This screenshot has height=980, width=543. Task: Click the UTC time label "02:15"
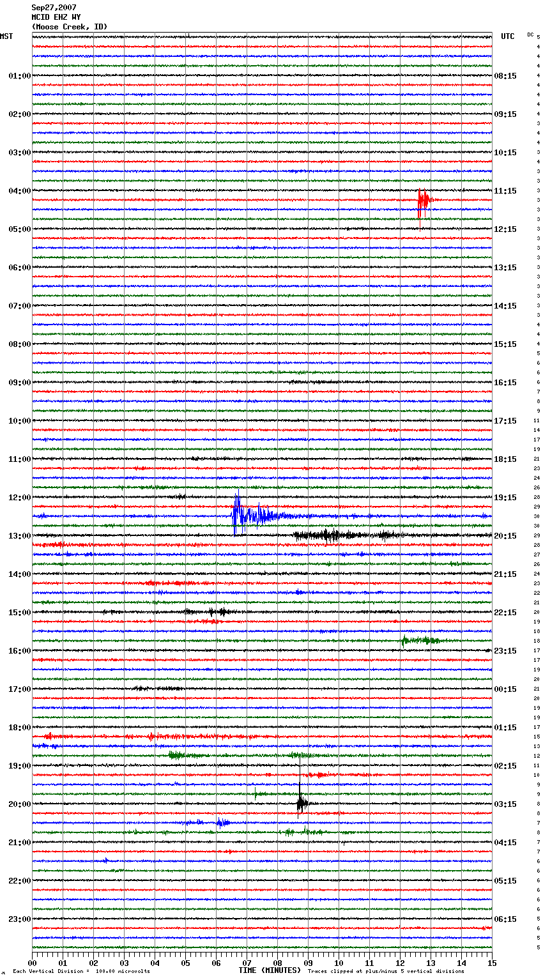click(505, 766)
